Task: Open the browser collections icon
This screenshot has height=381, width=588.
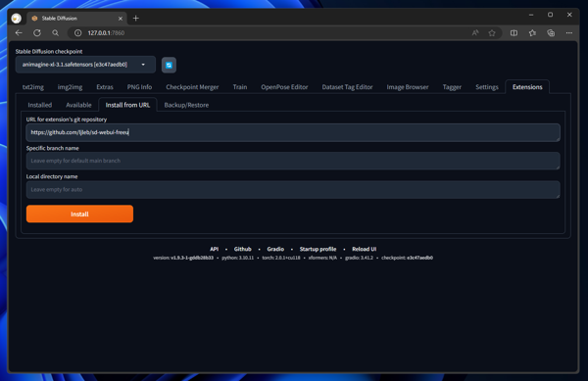Action: 551,33
